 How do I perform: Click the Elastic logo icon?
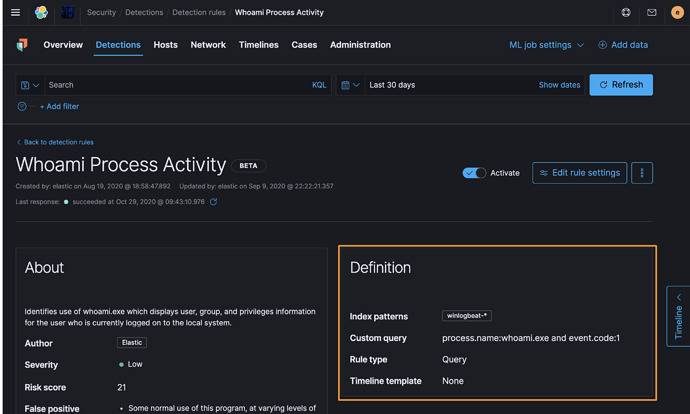point(41,13)
